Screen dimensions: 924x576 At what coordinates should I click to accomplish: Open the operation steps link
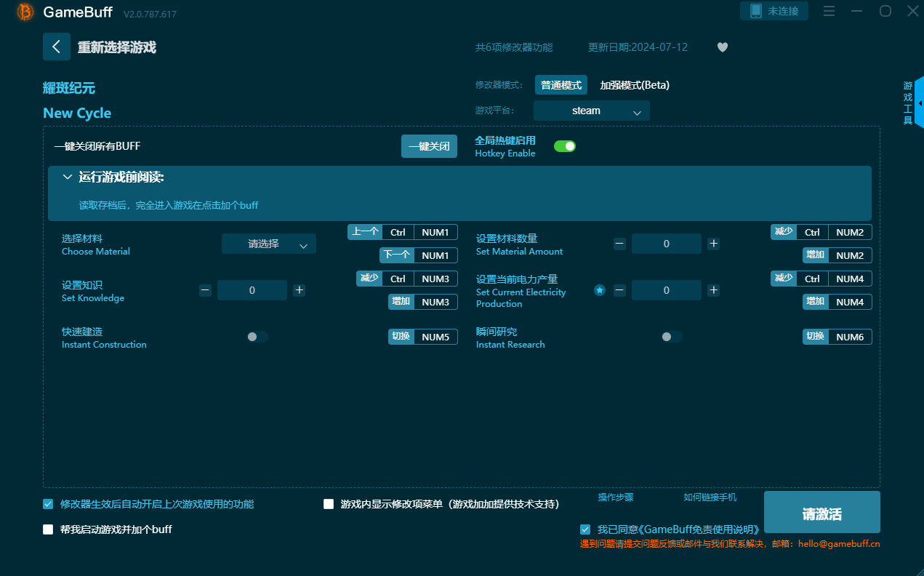(x=616, y=497)
